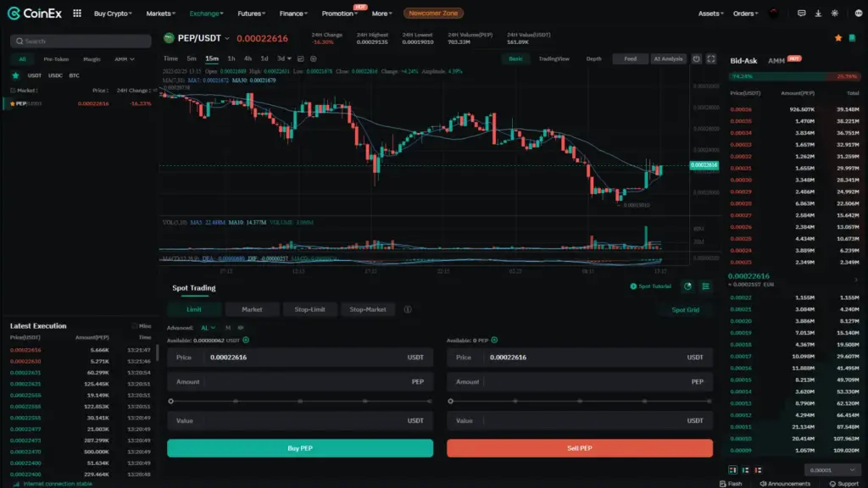Add PEP funds with plus icon
Viewport: 868px width, 488px height.
coord(494,341)
